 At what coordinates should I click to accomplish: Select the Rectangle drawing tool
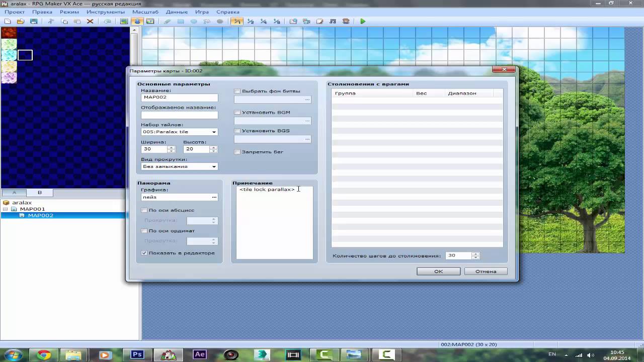(181, 21)
